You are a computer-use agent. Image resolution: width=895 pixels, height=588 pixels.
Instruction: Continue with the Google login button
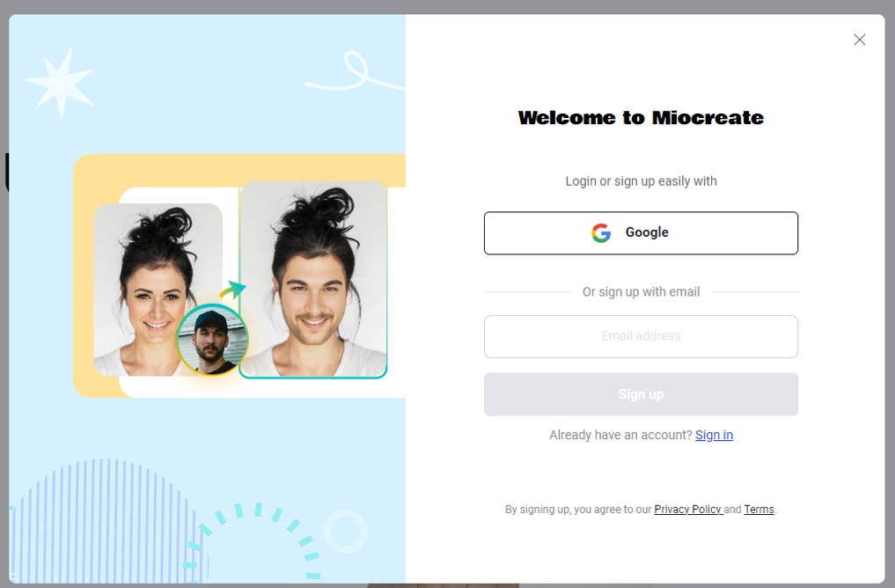(x=641, y=233)
